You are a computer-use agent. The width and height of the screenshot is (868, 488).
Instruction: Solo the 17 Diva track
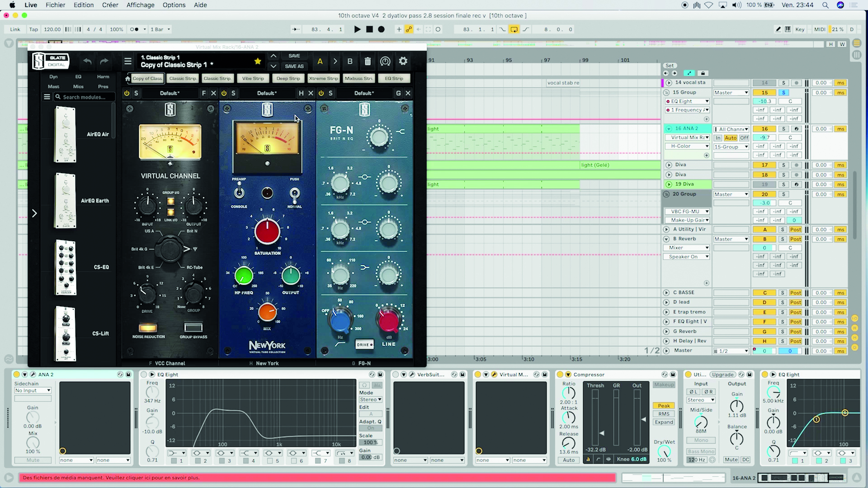pyautogui.click(x=783, y=165)
